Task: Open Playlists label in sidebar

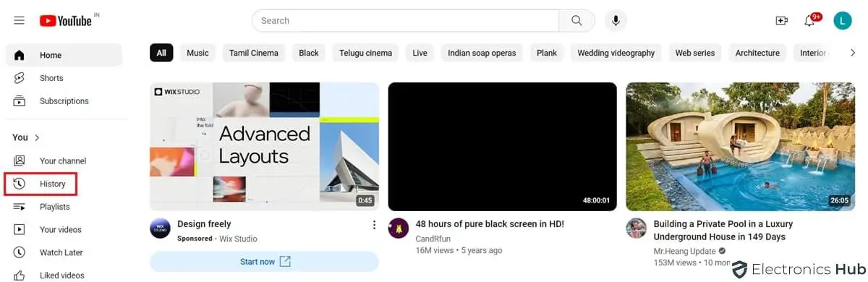Action: [55, 207]
